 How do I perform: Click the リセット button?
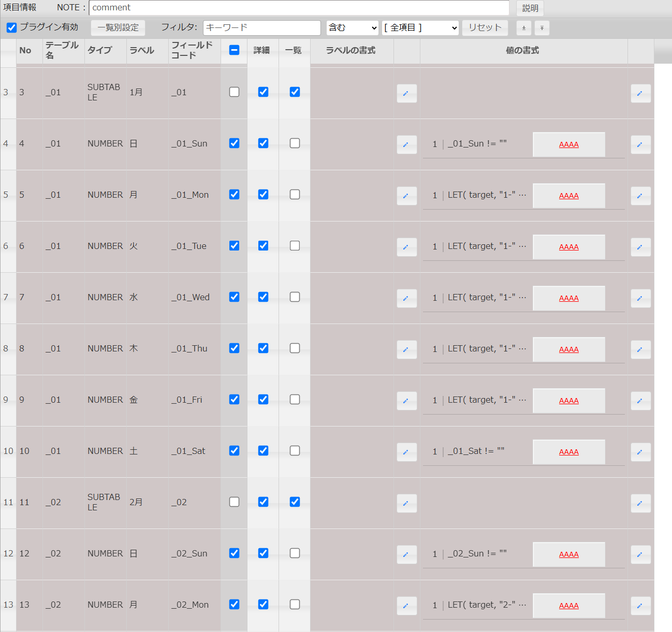pyautogui.click(x=485, y=28)
